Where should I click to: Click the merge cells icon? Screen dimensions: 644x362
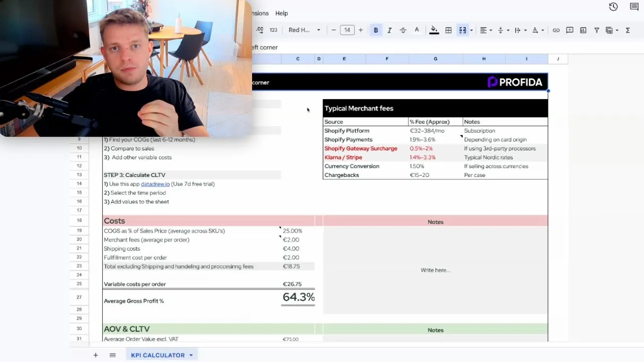(462, 30)
